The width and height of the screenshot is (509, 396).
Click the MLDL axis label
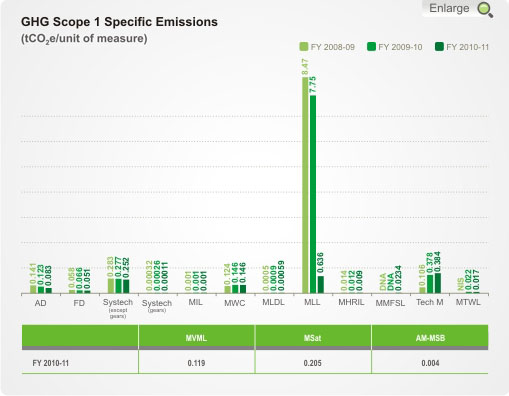point(273,302)
